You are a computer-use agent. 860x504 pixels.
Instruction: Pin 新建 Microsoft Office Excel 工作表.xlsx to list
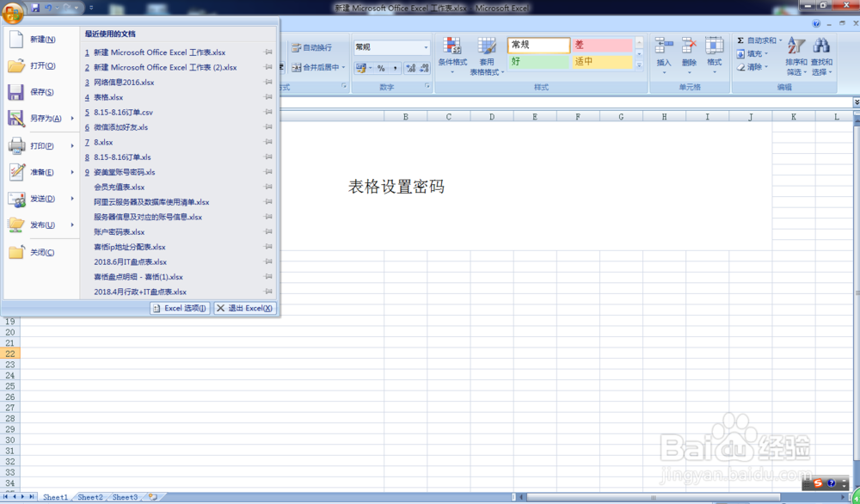(268, 52)
